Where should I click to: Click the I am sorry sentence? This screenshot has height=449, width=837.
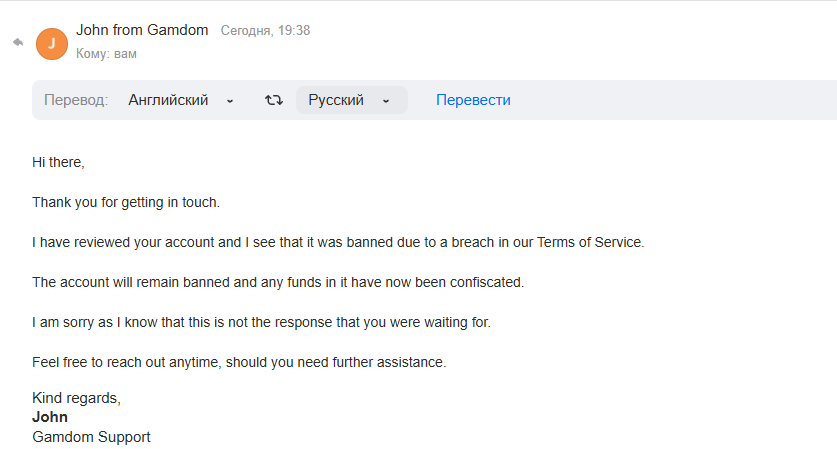click(x=262, y=322)
